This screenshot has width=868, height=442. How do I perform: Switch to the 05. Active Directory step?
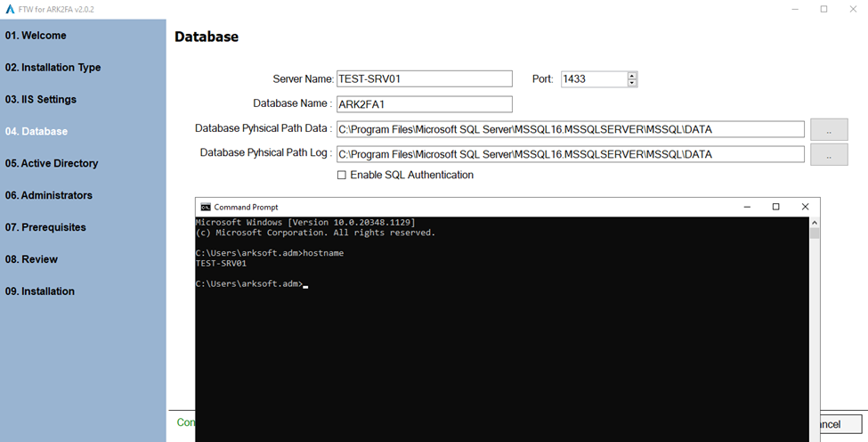52,164
